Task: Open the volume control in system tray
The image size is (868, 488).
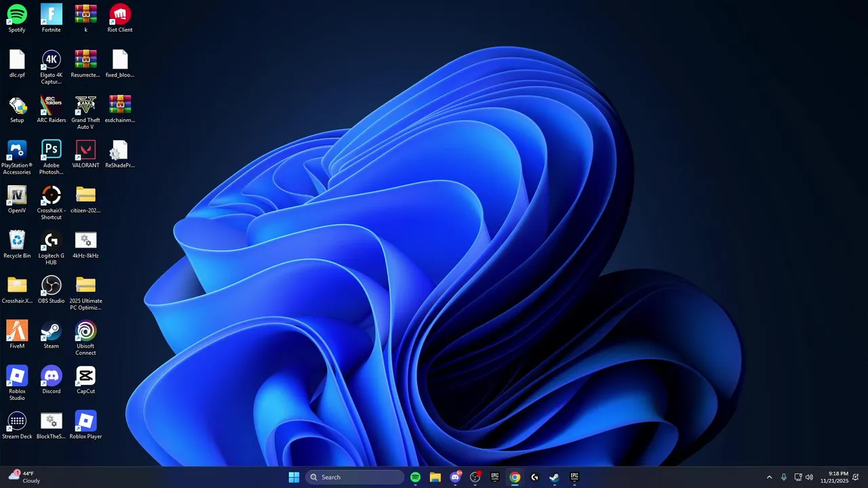Action: click(809, 477)
